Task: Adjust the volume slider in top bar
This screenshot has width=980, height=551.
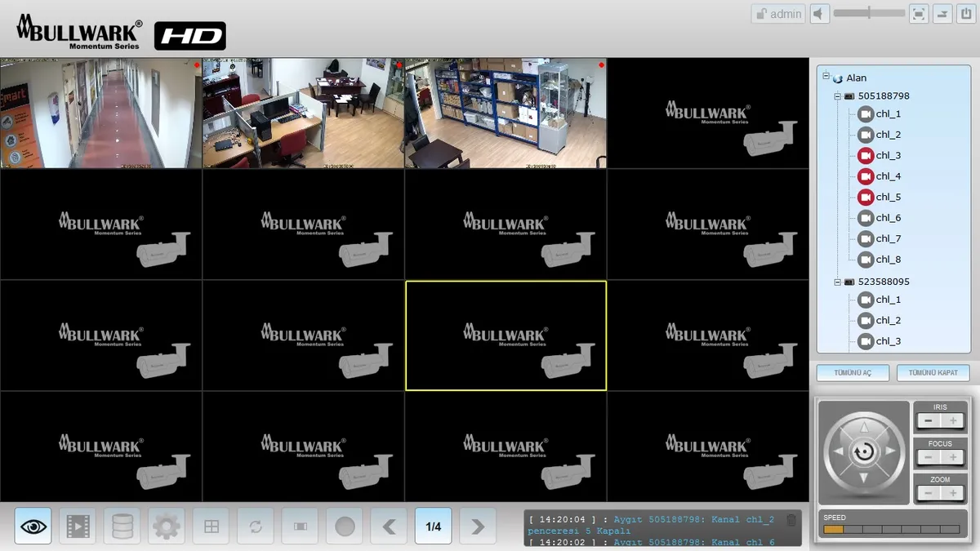Action: (x=869, y=13)
